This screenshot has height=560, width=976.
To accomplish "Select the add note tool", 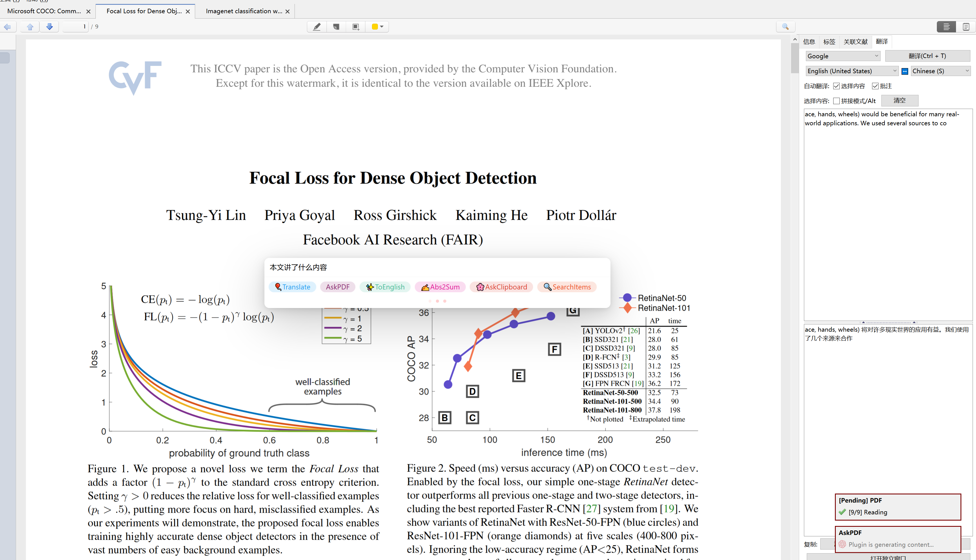I will click(337, 26).
